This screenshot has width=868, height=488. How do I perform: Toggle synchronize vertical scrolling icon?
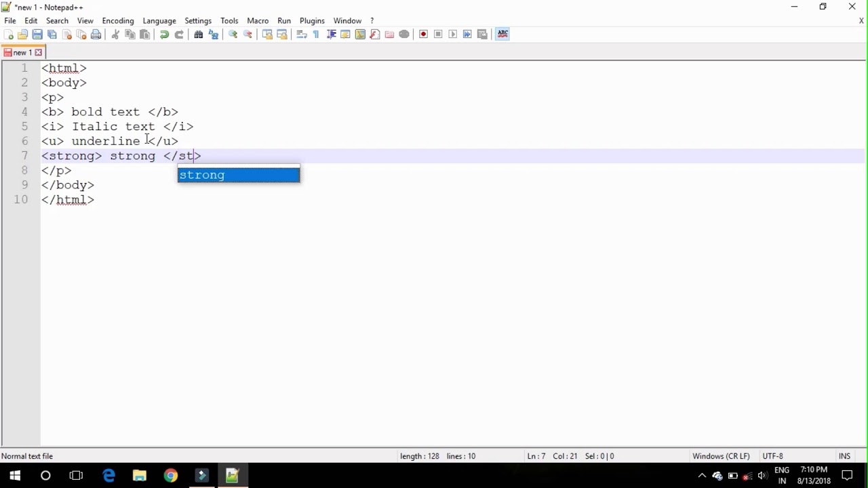(267, 35)
